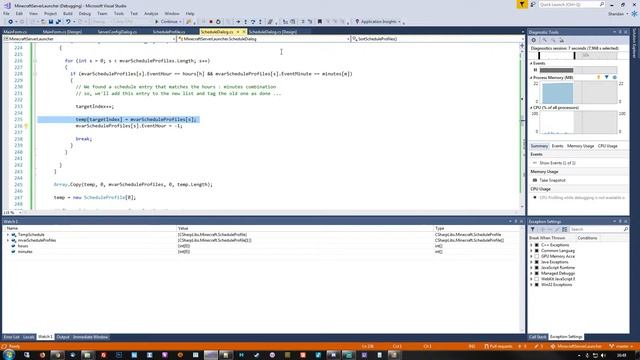Click the Zoom In icon in Diagnostic Tools
This screenshot has width=640, height=360.
pos(544,40)
